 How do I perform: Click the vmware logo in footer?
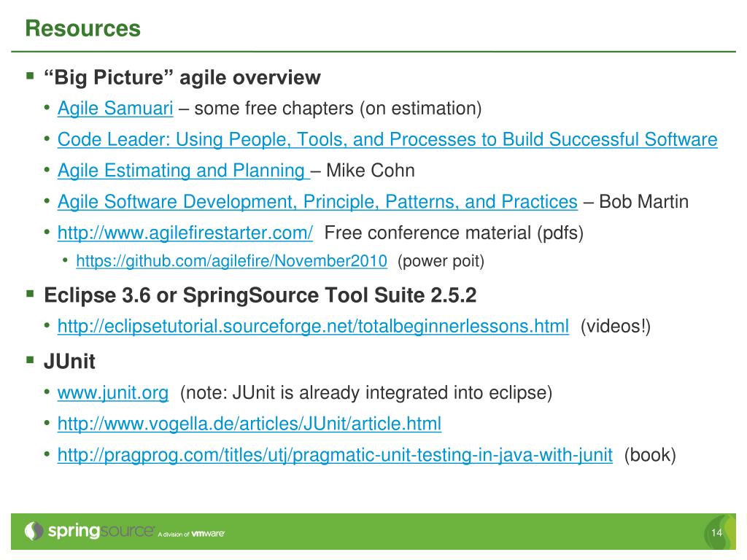208,533
